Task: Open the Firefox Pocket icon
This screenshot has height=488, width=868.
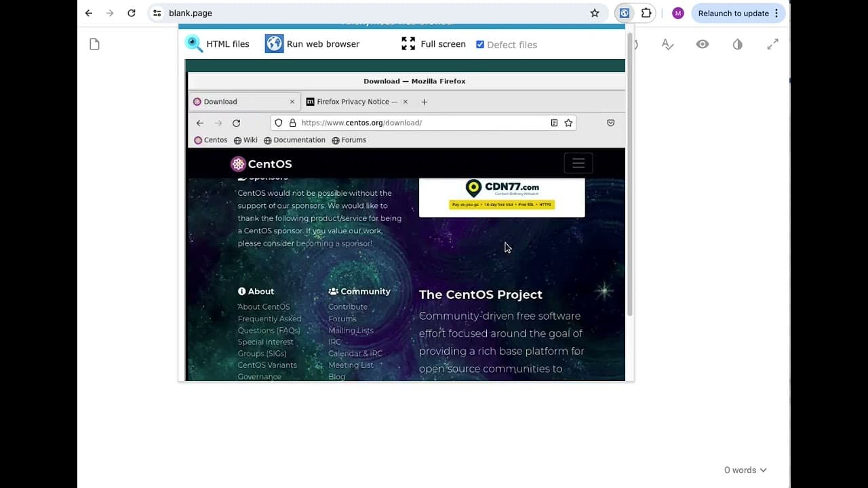Action: [x=611, y=123]
